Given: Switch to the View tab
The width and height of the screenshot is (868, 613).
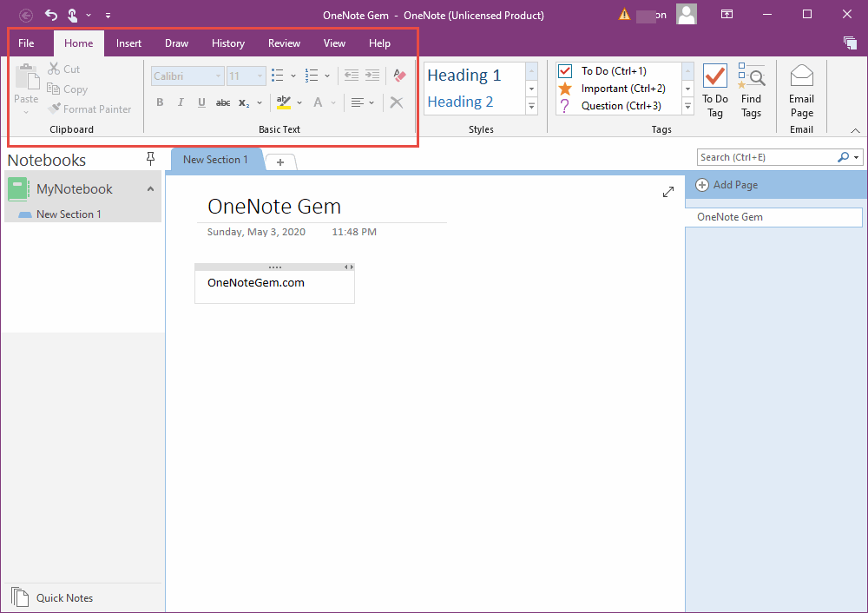Looking at the screenshot, I should [x=334, y=43].
